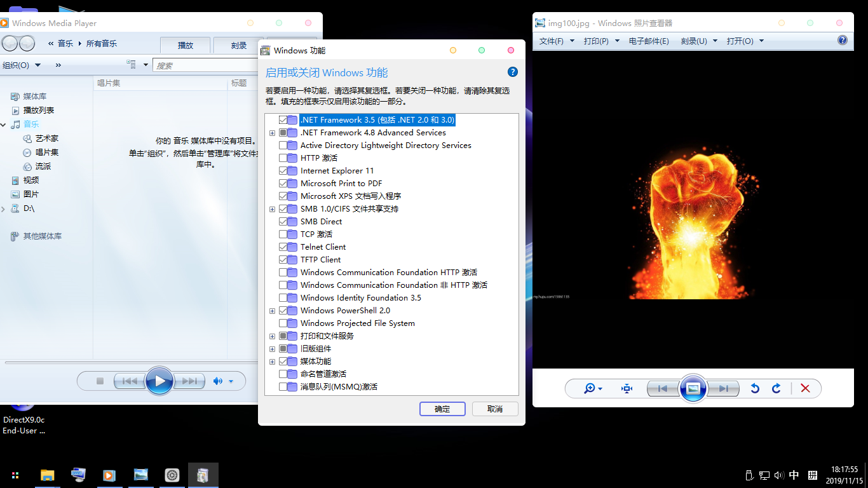Enable the Telnet Client checkbox
Viewport: 868px width, 488px height.
(x=283, y=247)
